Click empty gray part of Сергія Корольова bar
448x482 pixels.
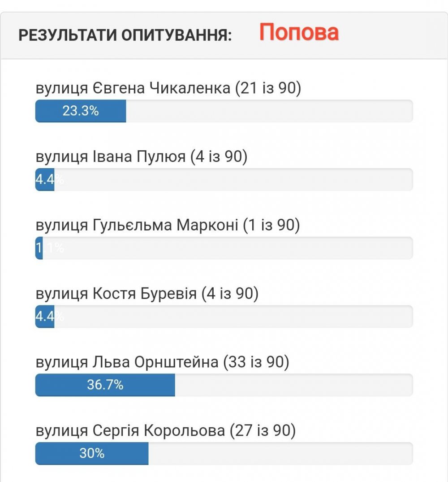(x=280, y=454)
